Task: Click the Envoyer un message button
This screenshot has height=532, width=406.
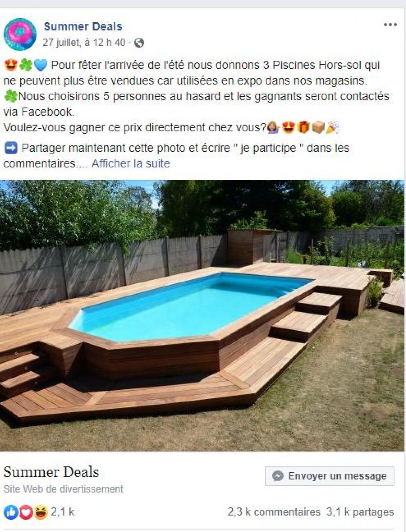Action: (329, 476)
